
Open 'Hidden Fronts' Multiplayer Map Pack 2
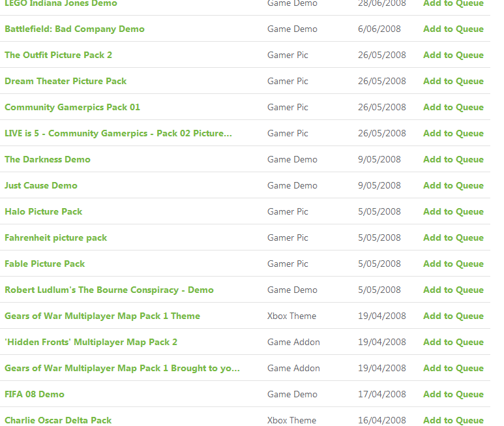click(91, 342)
